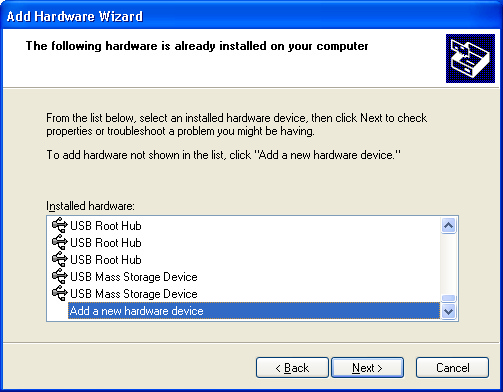Go back with the Back button
The width and height of the screenshot is (503, 392).
292,368
